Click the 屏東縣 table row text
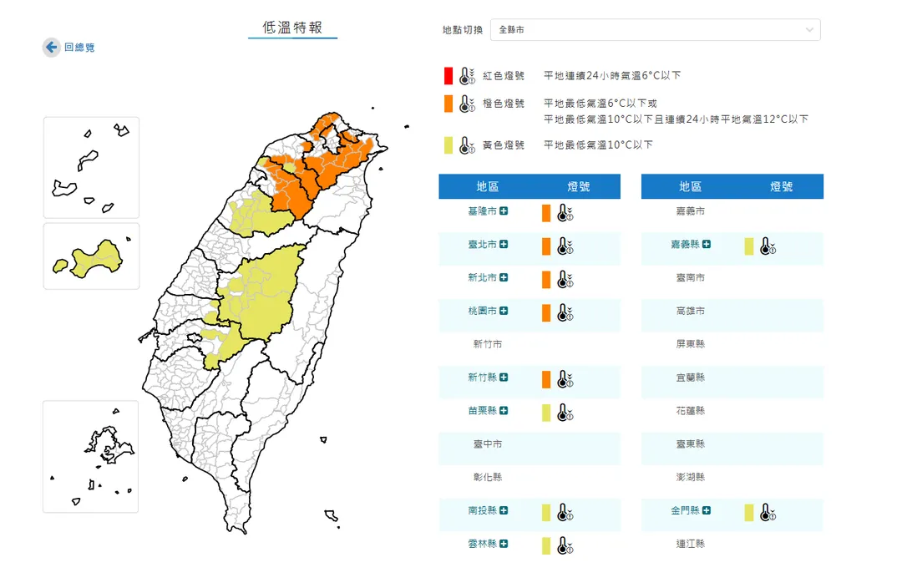Screen dimensions: 902x588 point(690,344)
